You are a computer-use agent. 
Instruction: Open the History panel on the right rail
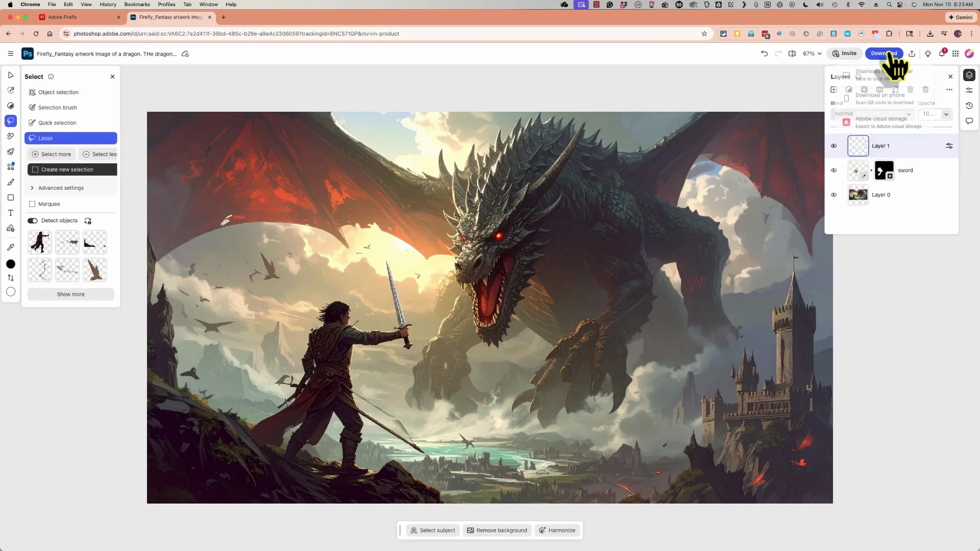pyautogui.click(x=969, y=106)
